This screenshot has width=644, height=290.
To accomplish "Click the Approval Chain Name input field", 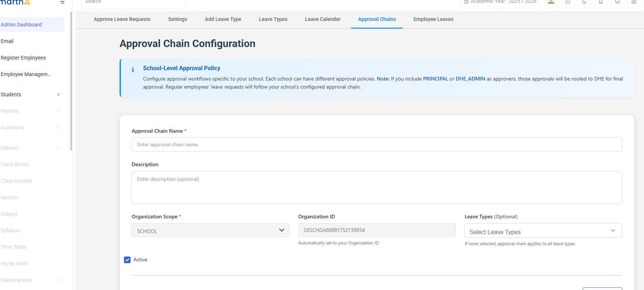I will click(x=377, y=144).
